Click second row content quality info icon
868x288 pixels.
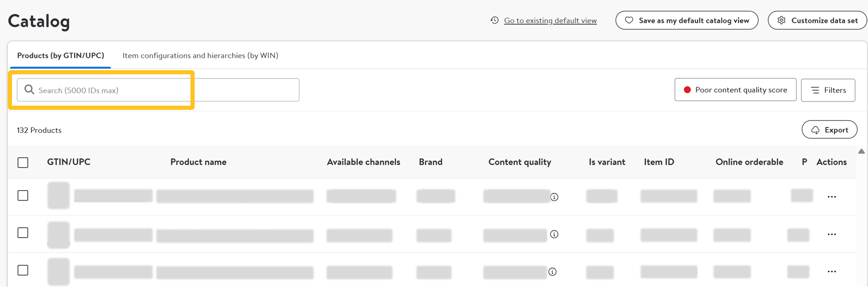(x=554, y=234)
